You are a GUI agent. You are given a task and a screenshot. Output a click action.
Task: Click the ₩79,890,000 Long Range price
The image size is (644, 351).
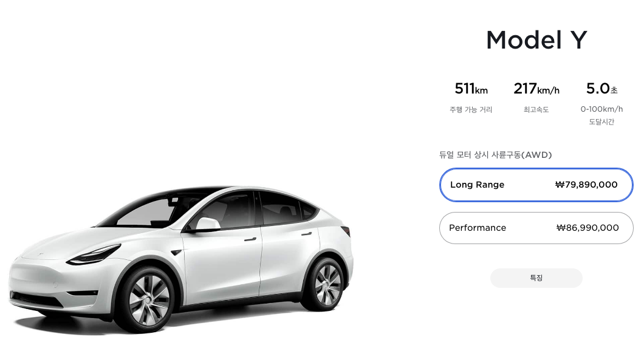pos(586,185)
